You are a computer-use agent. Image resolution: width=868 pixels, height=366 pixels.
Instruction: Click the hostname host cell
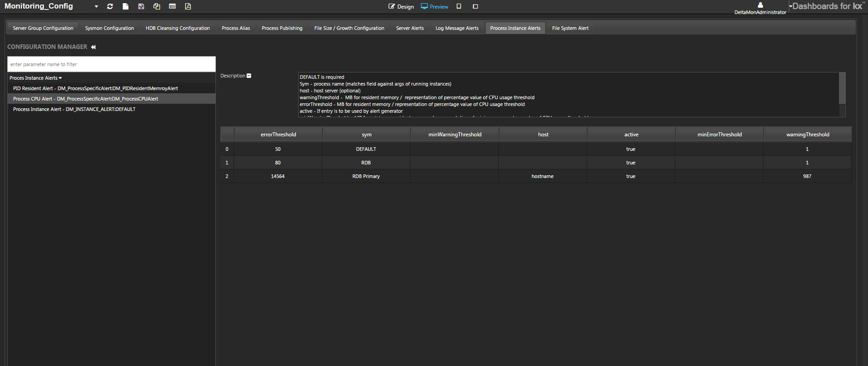(x=543, y=176)
